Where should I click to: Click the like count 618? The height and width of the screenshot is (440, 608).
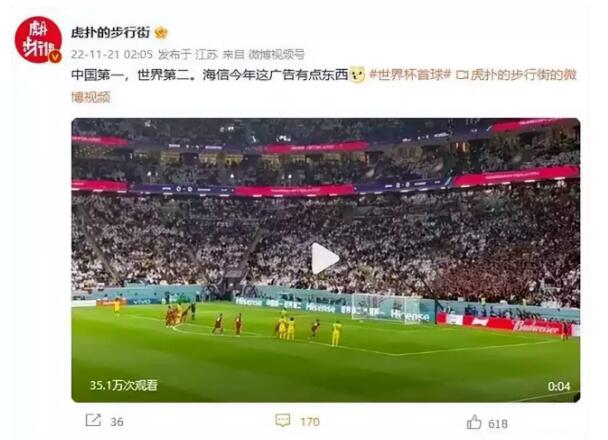pos(497,424)
